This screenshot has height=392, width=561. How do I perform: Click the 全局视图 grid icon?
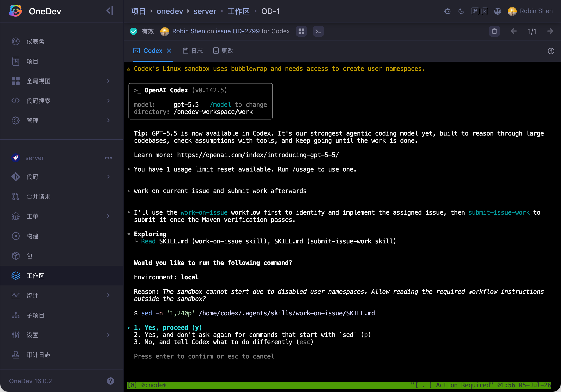[x=16, y=81]
